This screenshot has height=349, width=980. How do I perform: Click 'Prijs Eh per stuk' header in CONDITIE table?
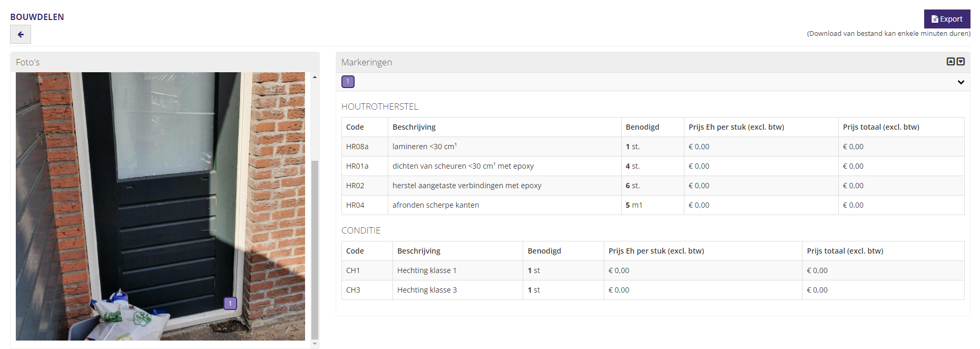pyautogui.click(x=656, y=251)
